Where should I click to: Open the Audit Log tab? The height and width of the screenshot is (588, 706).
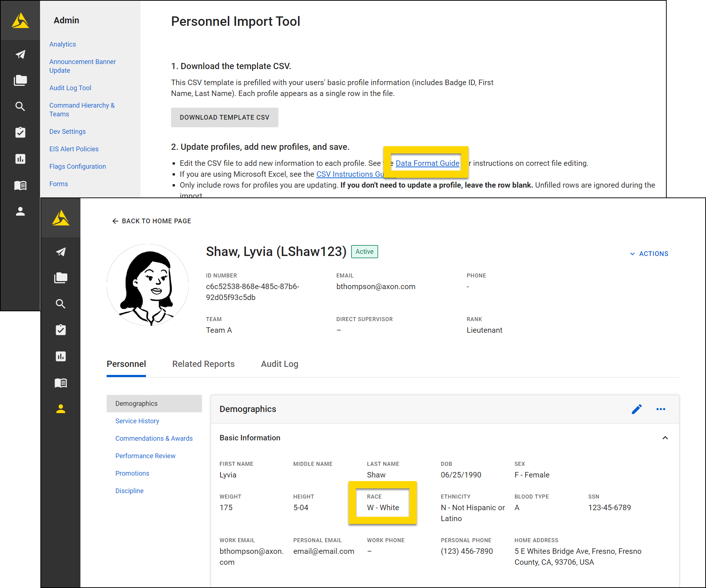(279, 364)
